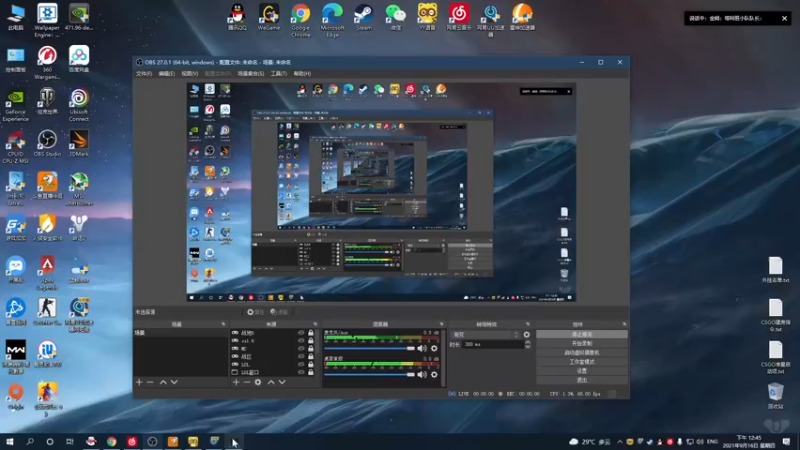Toggle lock on LOL窗口 source
Viewport: 800px width, 450px height.
pyautogui.click(x=311, y=372)
